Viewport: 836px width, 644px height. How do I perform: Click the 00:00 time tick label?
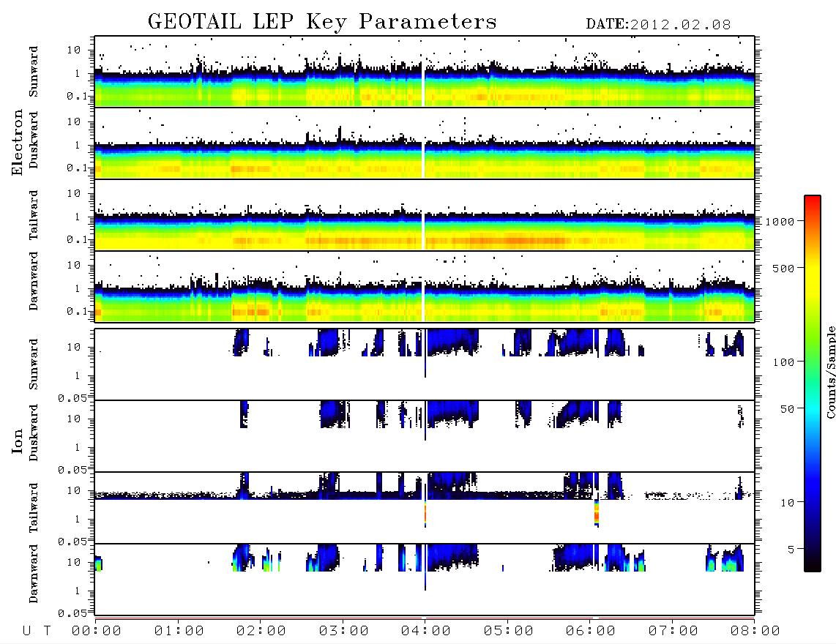pos(97,632)
